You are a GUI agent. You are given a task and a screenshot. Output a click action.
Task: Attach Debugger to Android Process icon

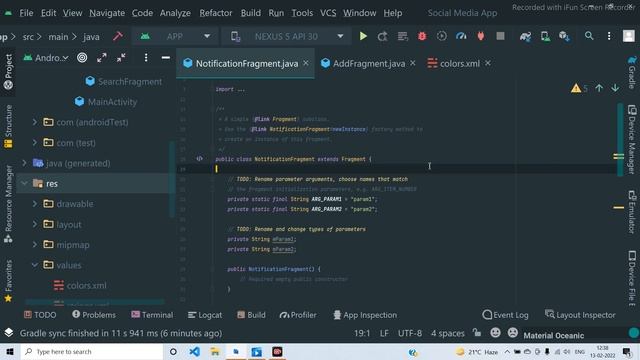pyautogui.click(x=481, y=36)
